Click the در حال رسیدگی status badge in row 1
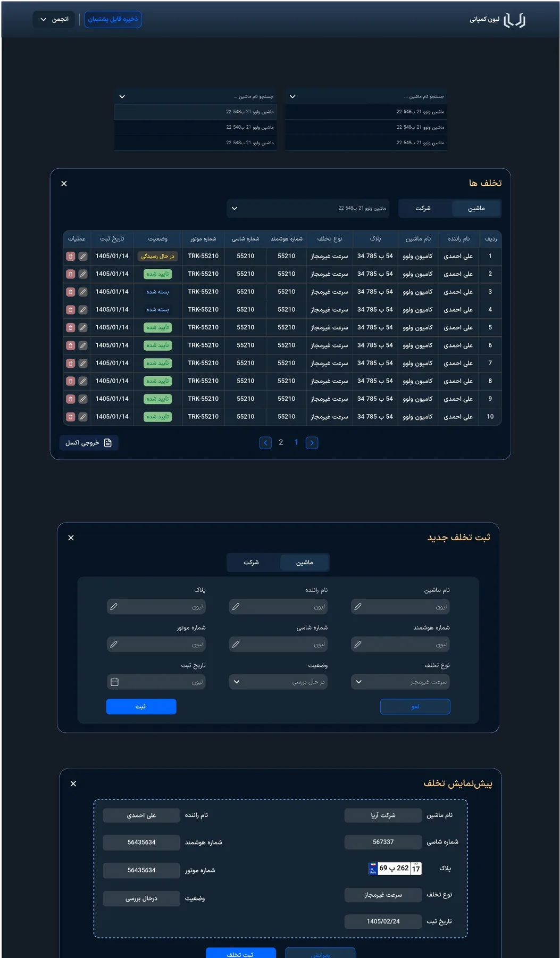The width and height of the screenshot is (560, 958). coord(157,257)
